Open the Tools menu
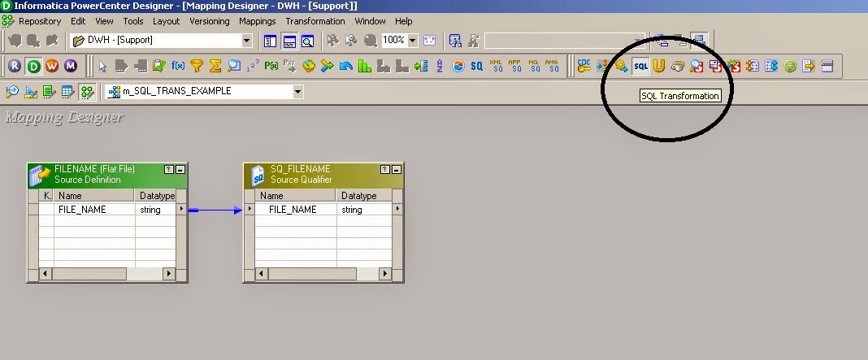 (132, 21)
